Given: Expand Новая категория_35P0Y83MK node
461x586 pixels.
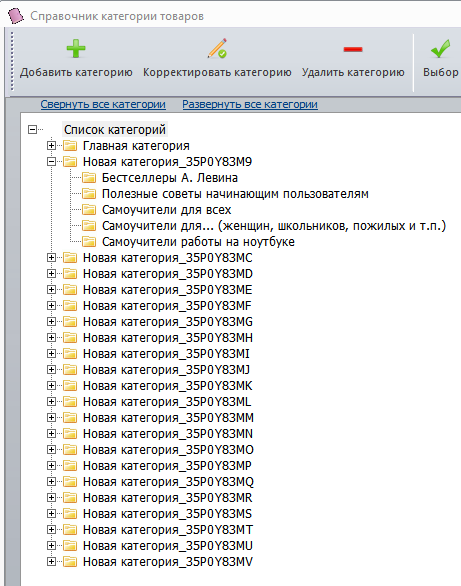Looking at the screenshot, I should [52, 385].
